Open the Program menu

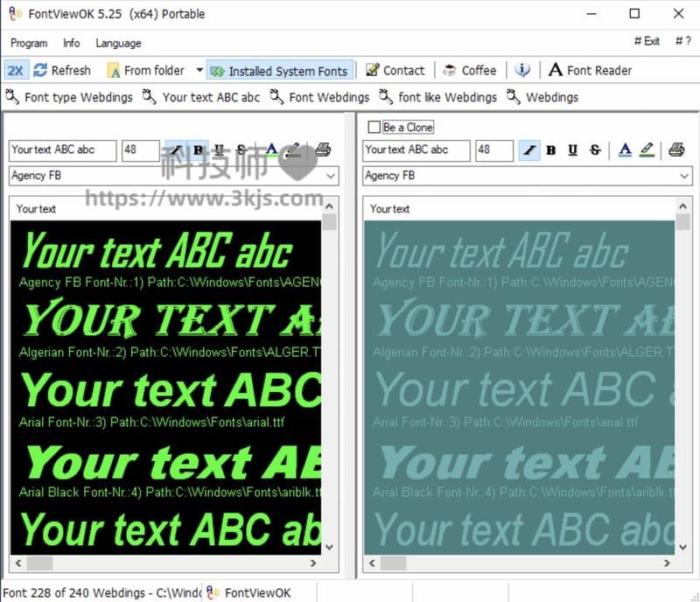[x=29, y=43]
